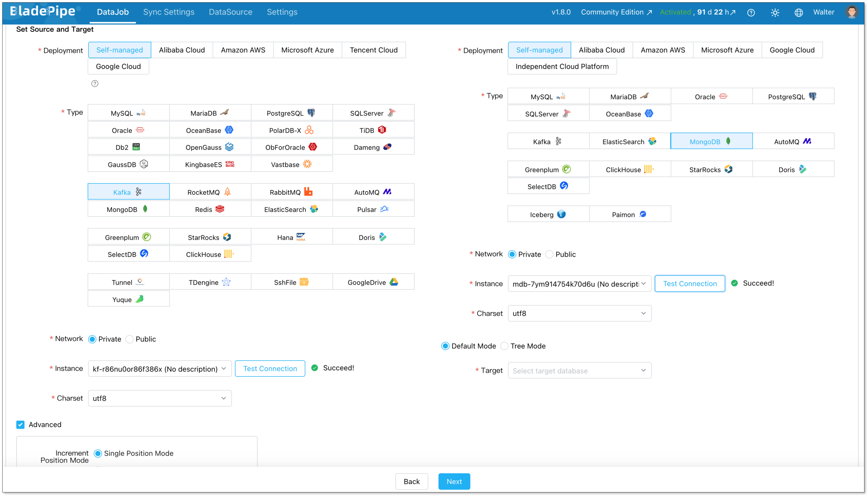Screen dimensions: 868x496
Task: Choose GaussDB source type
Action: (128, 164)
